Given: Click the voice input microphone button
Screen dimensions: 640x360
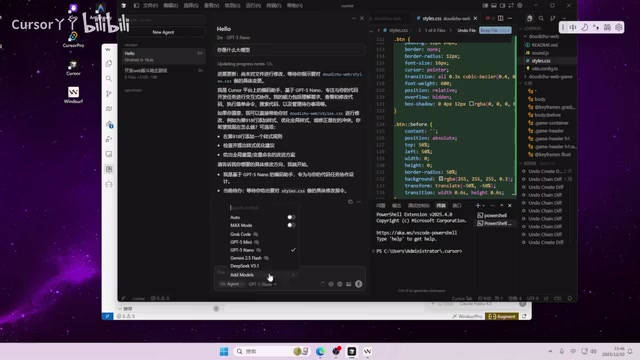Looking at the screenshot, I should [x=359, y=284].
